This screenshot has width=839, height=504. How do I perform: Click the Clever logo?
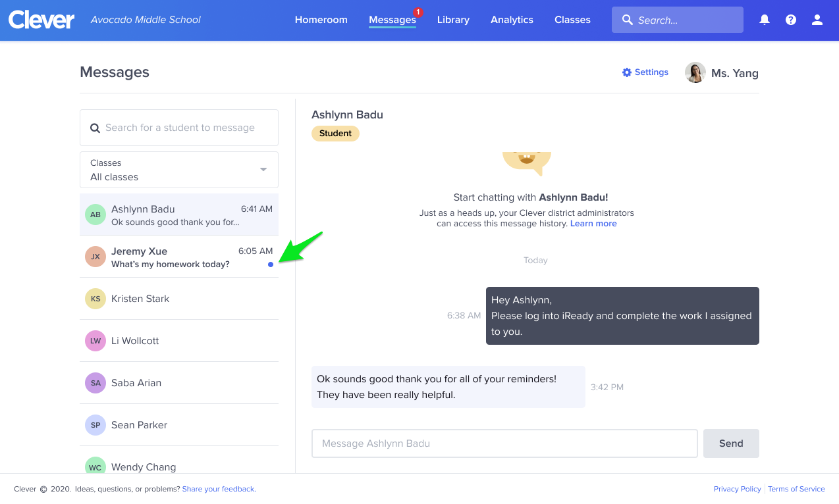[x=41, y=20]
